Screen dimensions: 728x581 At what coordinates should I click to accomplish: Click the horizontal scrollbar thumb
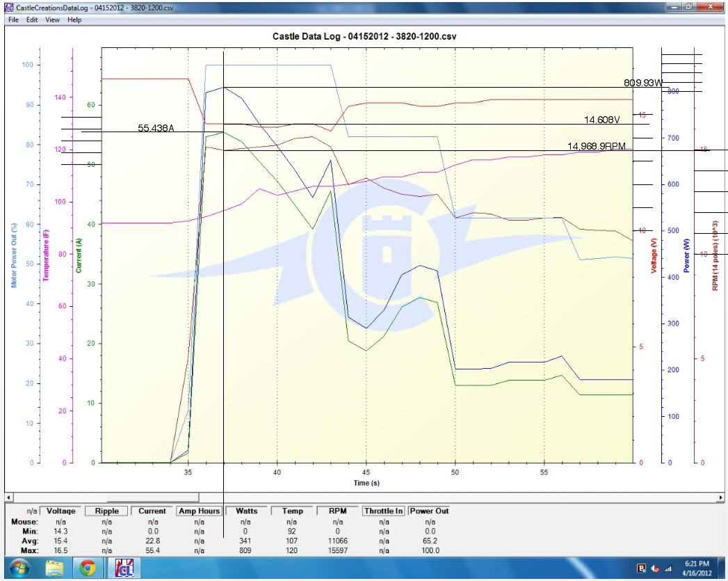[x=152, y=498]
